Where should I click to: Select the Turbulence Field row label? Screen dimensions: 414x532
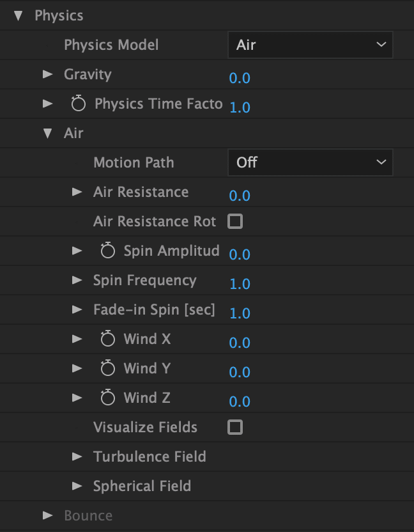pyautogui.click(x=149, y=457)
